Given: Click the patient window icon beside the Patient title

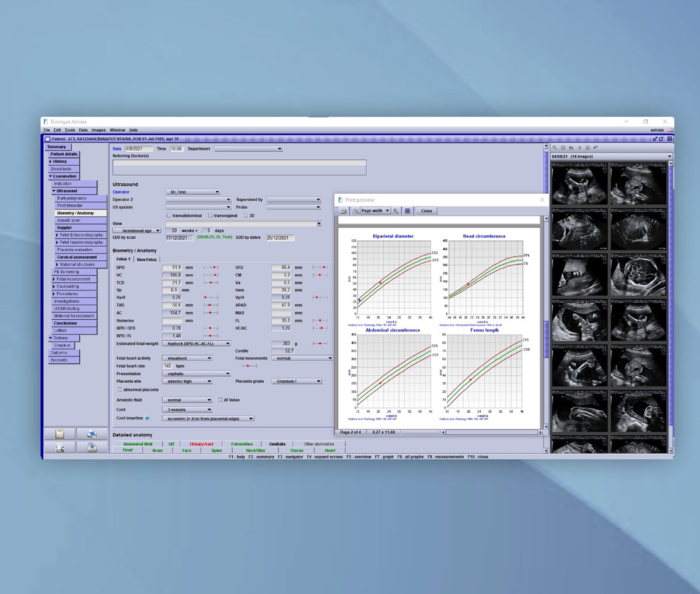Looking at the screenshot, I should (x=48, y=139).
